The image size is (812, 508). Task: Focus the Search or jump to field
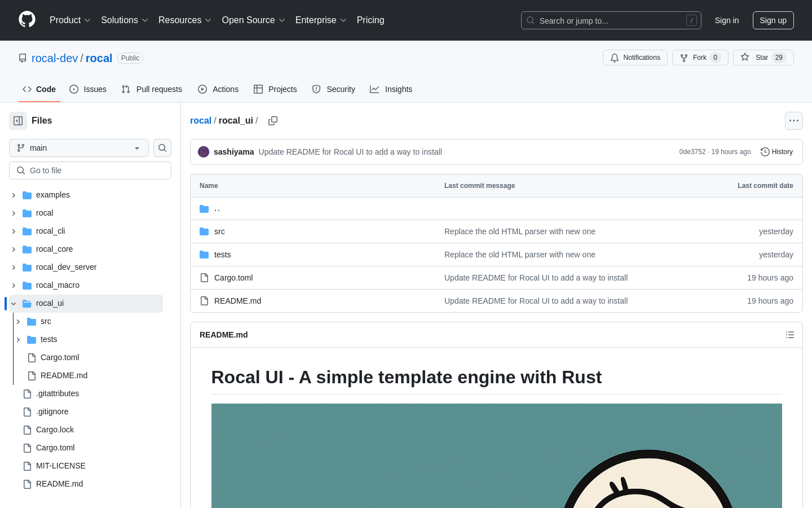[611, 20]
